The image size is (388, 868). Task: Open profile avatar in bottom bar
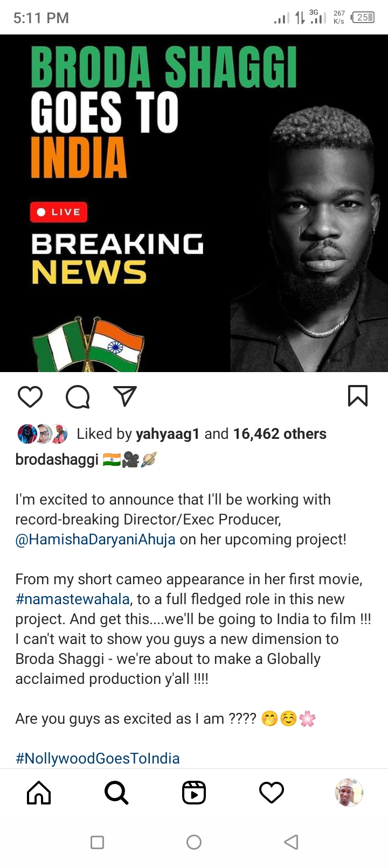point(349,793)
